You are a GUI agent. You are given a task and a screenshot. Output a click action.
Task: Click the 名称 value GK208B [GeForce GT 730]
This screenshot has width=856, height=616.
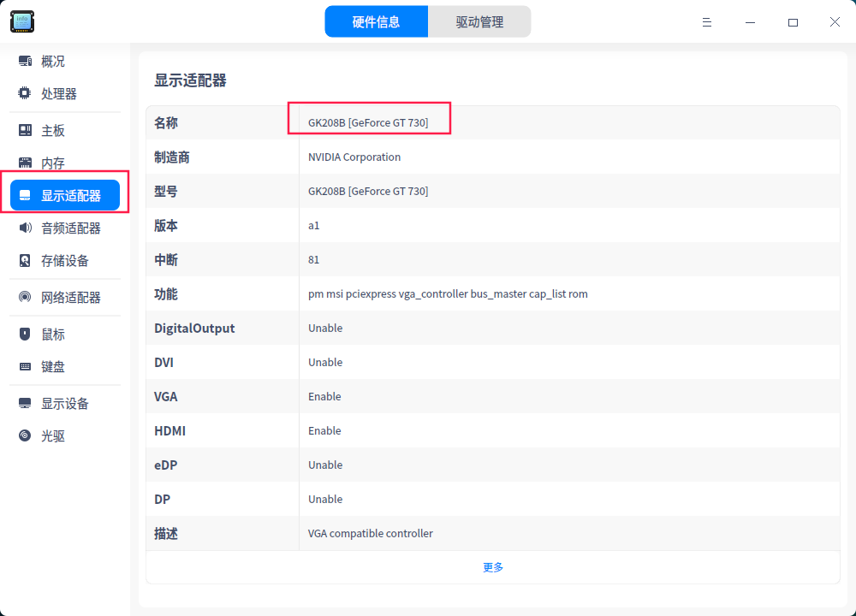368,122
